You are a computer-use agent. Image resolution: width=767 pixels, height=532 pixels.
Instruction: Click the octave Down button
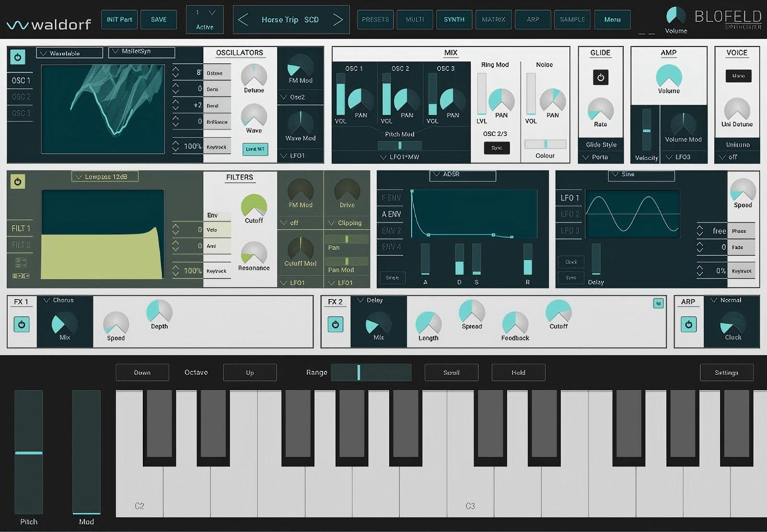pos(142,372)
